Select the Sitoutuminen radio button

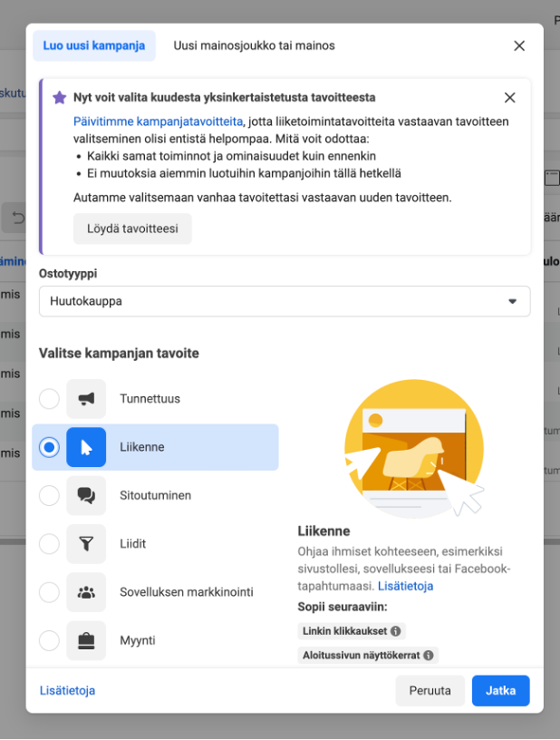point(50,495)
